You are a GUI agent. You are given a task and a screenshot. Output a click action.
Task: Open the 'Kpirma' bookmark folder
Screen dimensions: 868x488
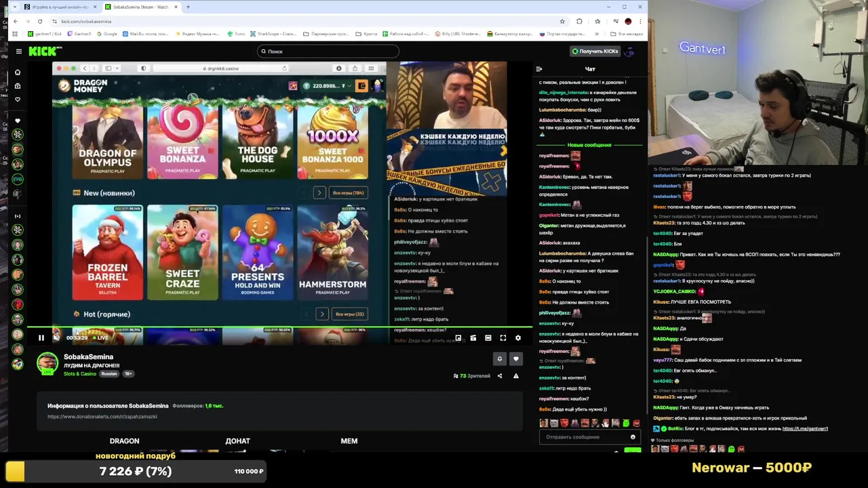(x=366, y=34)
